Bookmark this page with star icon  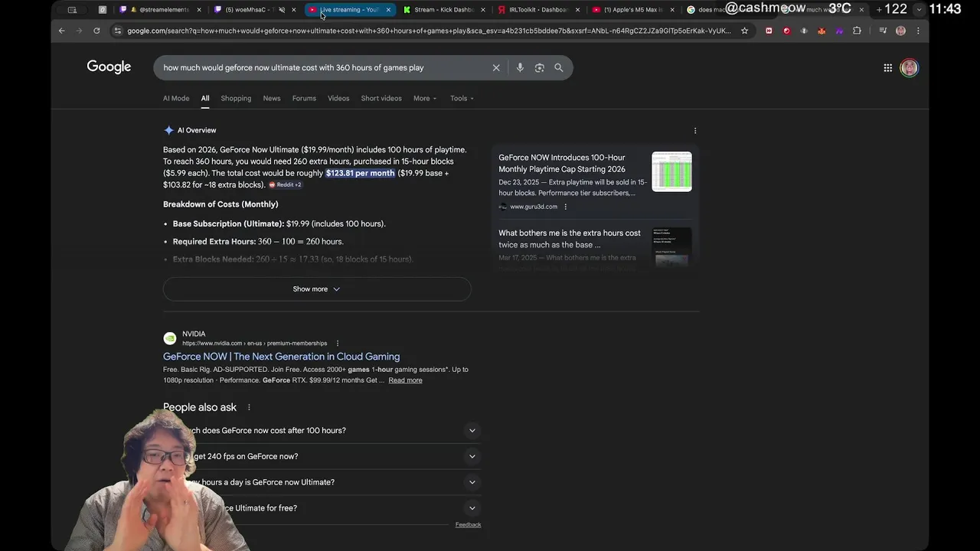744,31
